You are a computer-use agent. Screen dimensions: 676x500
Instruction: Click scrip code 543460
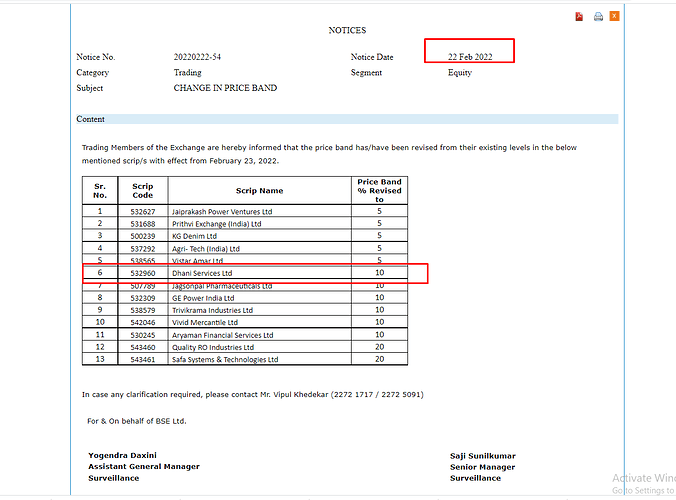[x=143, y=347]
